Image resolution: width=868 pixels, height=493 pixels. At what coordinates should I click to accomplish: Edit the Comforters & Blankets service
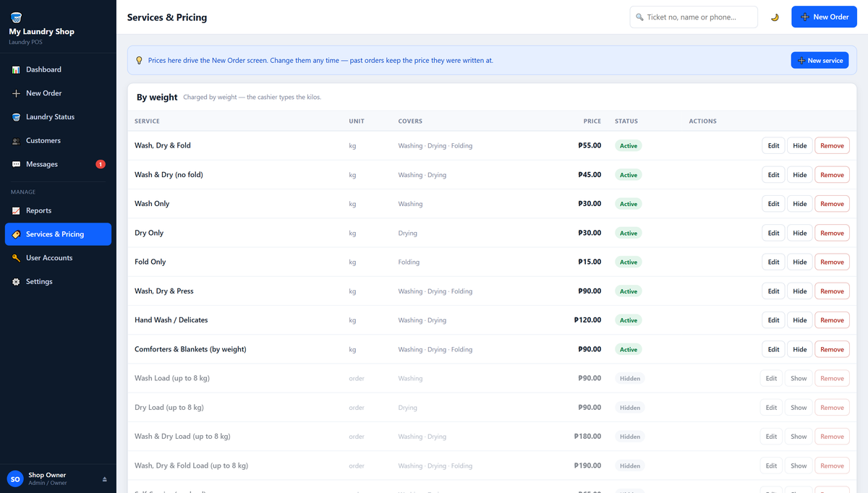tap(773, 349)
